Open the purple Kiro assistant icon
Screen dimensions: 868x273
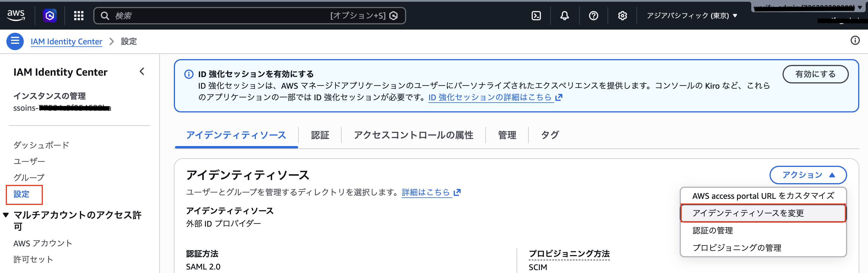tap(50, 15)
